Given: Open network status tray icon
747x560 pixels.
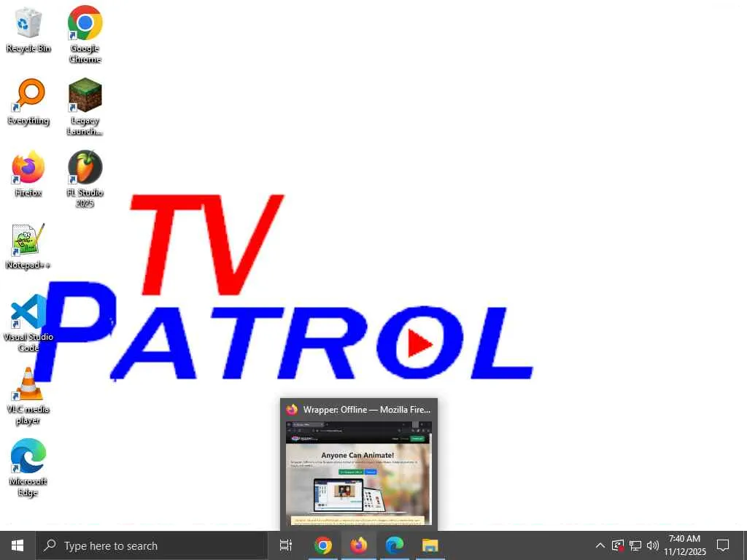Looking at the screenshot, I should (x=635, y=545).
